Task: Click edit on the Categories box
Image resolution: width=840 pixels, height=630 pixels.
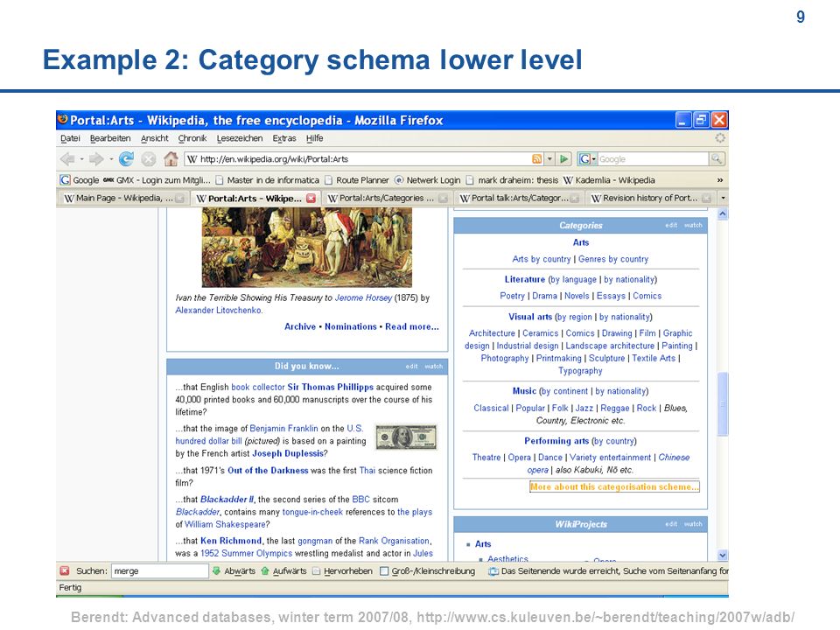Action: click(x=671, y=226)
